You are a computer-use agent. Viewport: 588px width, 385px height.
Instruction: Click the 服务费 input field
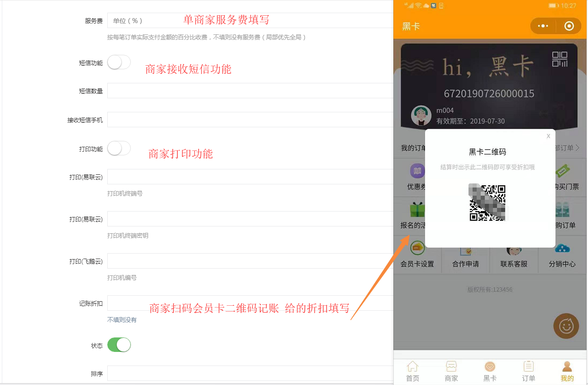pyautogui.click(x=250, y=20)
